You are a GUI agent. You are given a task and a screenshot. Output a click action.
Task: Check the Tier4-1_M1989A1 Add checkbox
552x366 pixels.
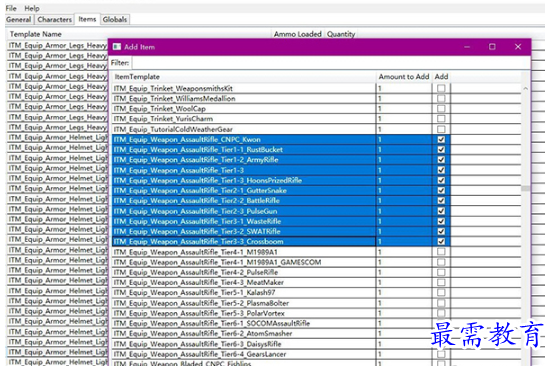click(x=441, y=252)
